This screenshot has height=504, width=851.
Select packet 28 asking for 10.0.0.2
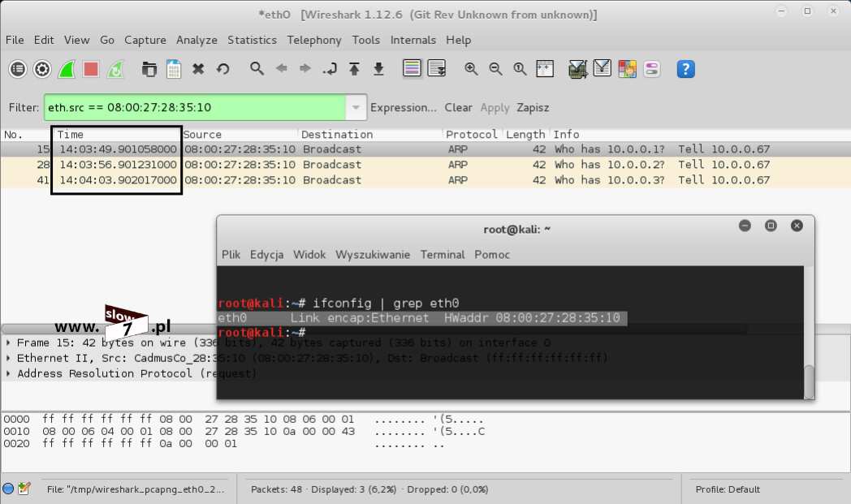[x=425, y=165]
